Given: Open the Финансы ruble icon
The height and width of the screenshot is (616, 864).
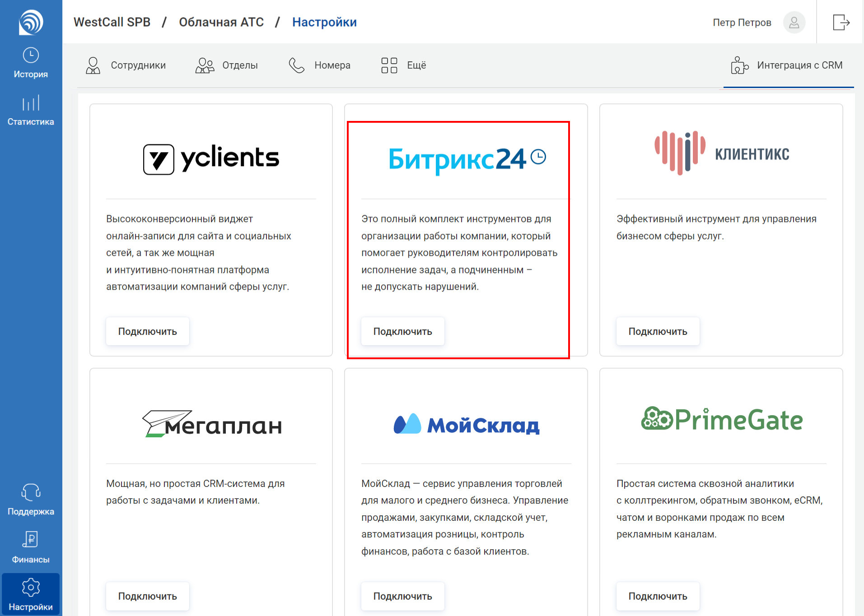Looking at the screenshot, I should pos(31,540).
